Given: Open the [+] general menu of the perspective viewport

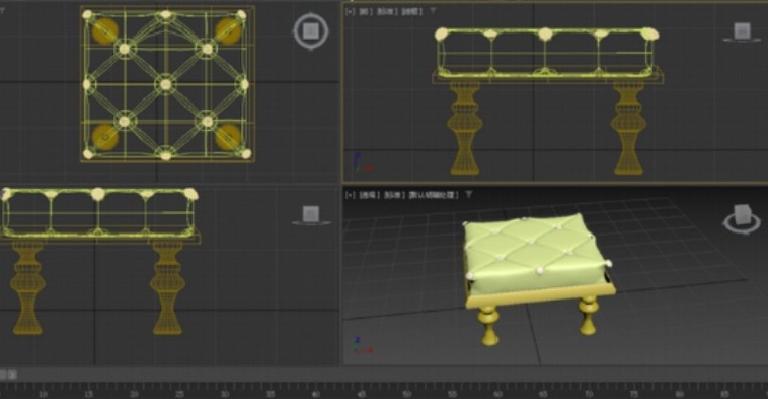Looking at the screenshot, I should pyautogui.click(x=350, y=195).
